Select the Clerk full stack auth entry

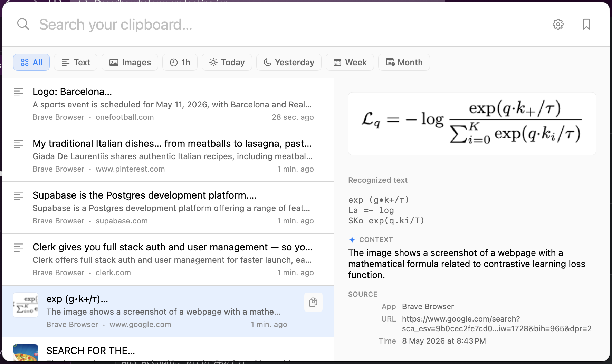[x=168, y=259]
